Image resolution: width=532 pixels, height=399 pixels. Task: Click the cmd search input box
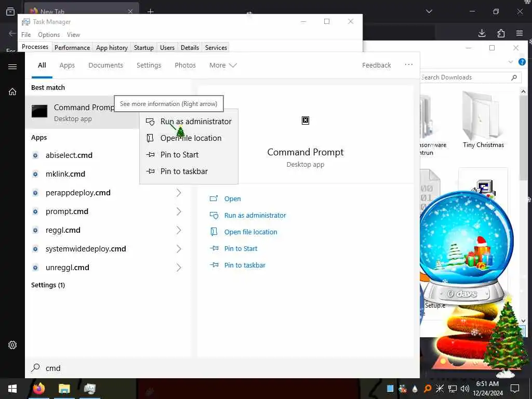pyautogui.click(x=222, y=368)
